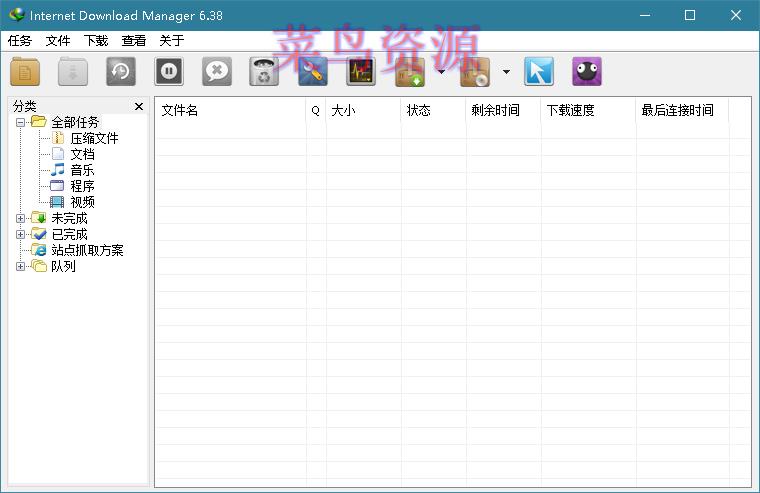This screenshot has width=760, height=493.
Task: Minimize the Internet Download Manager window
Action: tap(645, 15)
